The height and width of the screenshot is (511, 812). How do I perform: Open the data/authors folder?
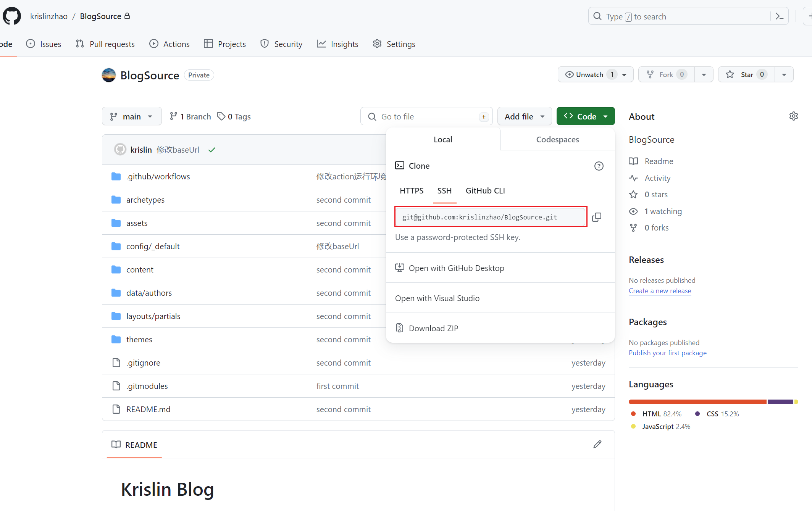tap(149, 293)
